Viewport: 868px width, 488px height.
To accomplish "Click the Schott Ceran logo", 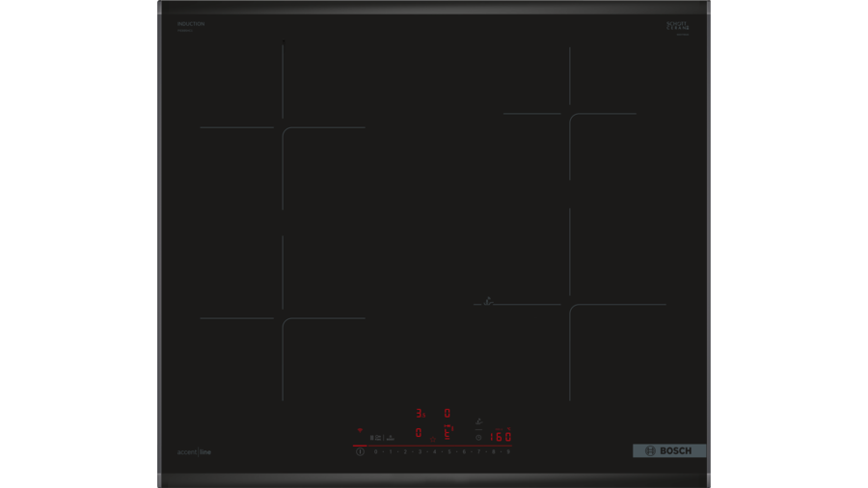I will pyautogui.click(x=678, y=27).
